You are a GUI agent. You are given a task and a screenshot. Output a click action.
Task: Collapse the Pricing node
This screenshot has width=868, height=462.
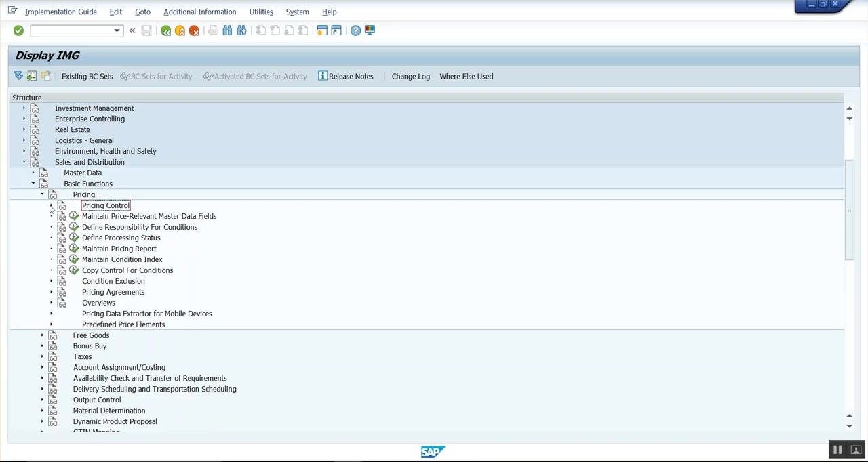click(x=42, y=194)
